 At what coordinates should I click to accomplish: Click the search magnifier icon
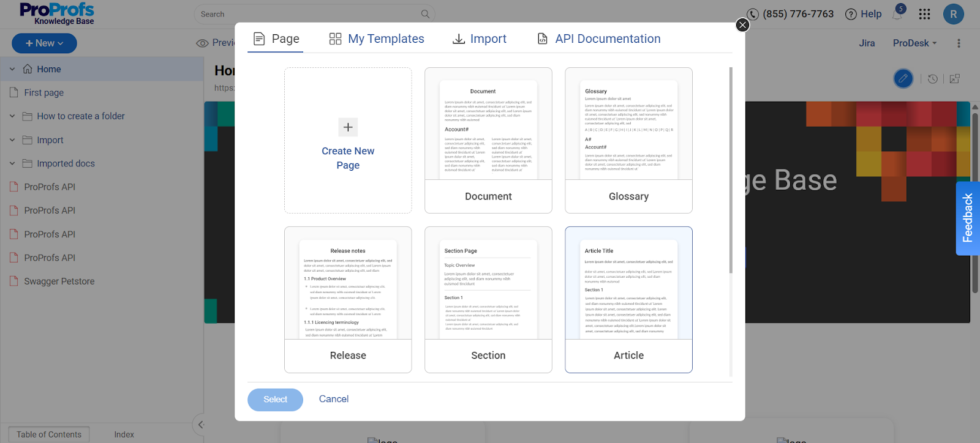425,14
